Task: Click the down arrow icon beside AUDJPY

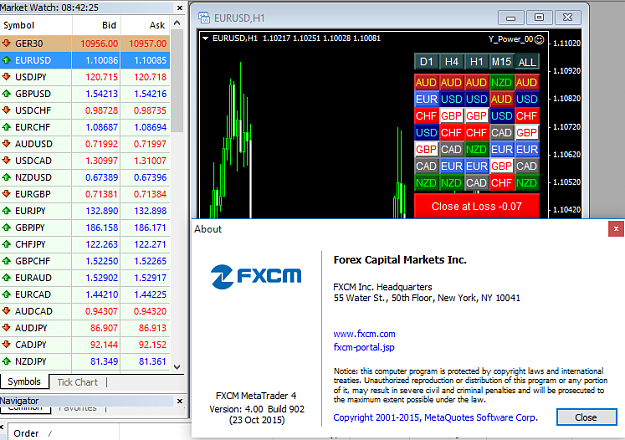Action: [x=6, y=328]
